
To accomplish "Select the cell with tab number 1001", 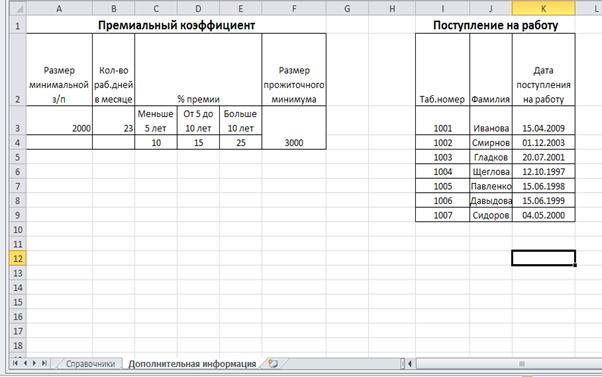I will tap(442, 121).
